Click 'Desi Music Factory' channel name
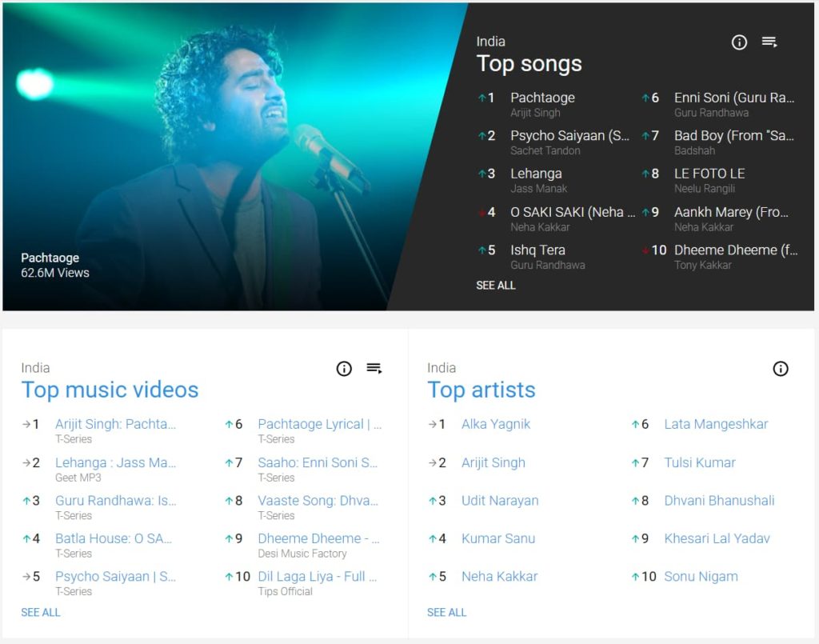This screenshot has height=644, width=819. (x=302, y=554)
